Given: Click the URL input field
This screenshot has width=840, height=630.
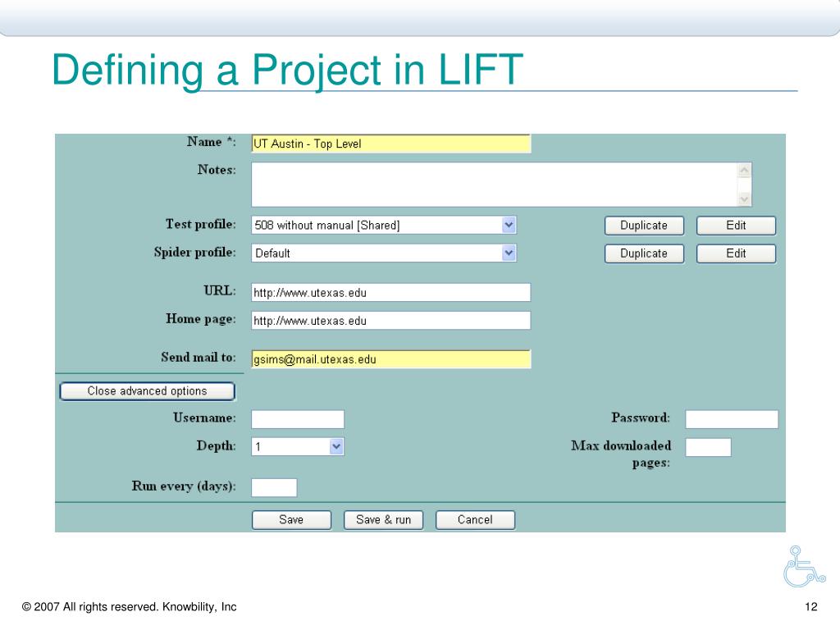Looking at the screenshot, I should (391, 293).
